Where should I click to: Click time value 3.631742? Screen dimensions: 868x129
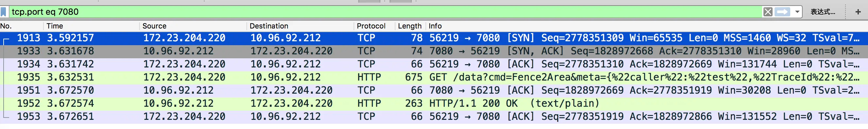tap(70, 64)
